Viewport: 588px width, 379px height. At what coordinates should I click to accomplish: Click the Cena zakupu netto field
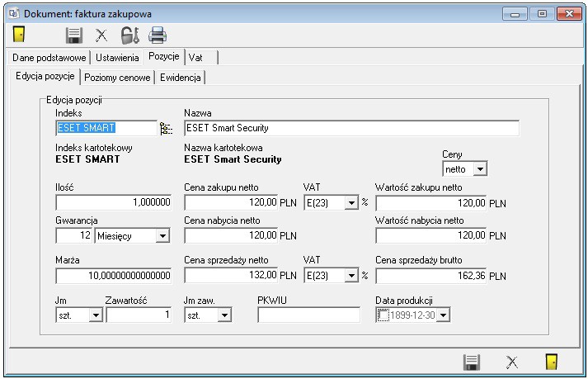coord(231,202)
